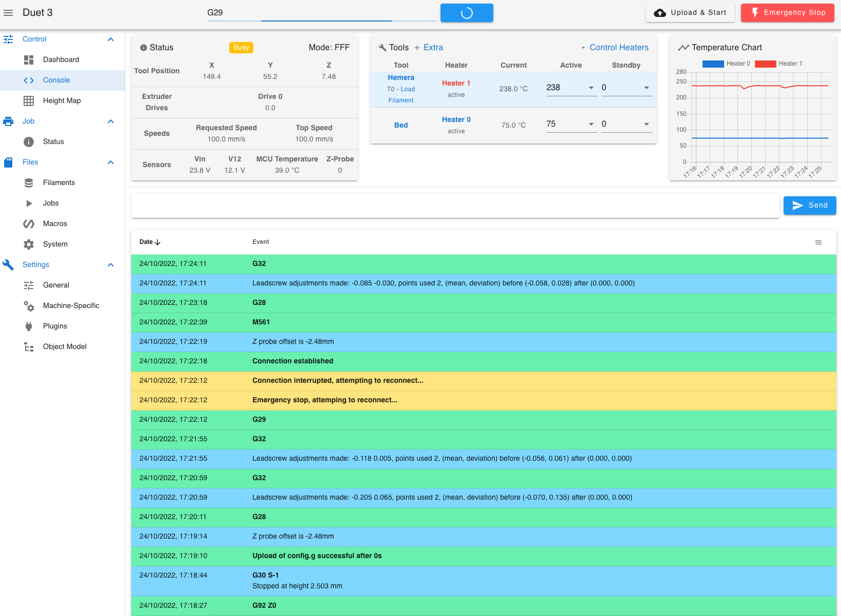Image resolution: width=841 pixels, height=616 pixels.
Task: Click the console command input box
Action: click(x=455, y=206)
